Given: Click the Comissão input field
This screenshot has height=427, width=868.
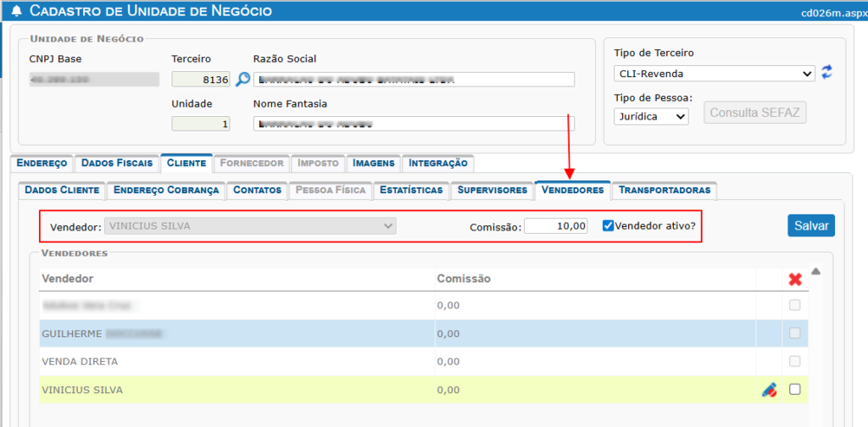Looking at the screenshot, I should point(555,226).
